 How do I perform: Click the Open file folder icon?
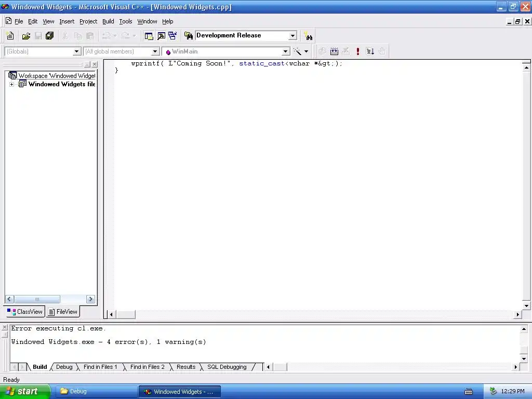point(26,36)
